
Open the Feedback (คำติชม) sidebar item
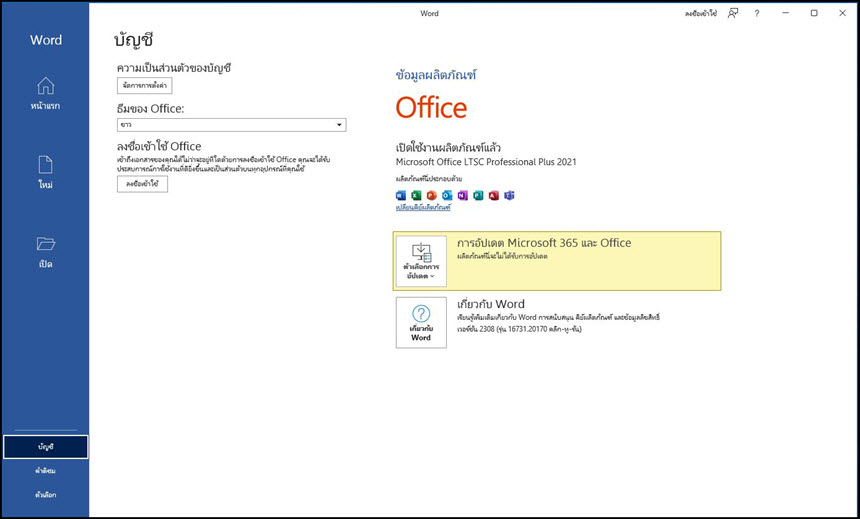pyautogui.click(x=46, y=471)
